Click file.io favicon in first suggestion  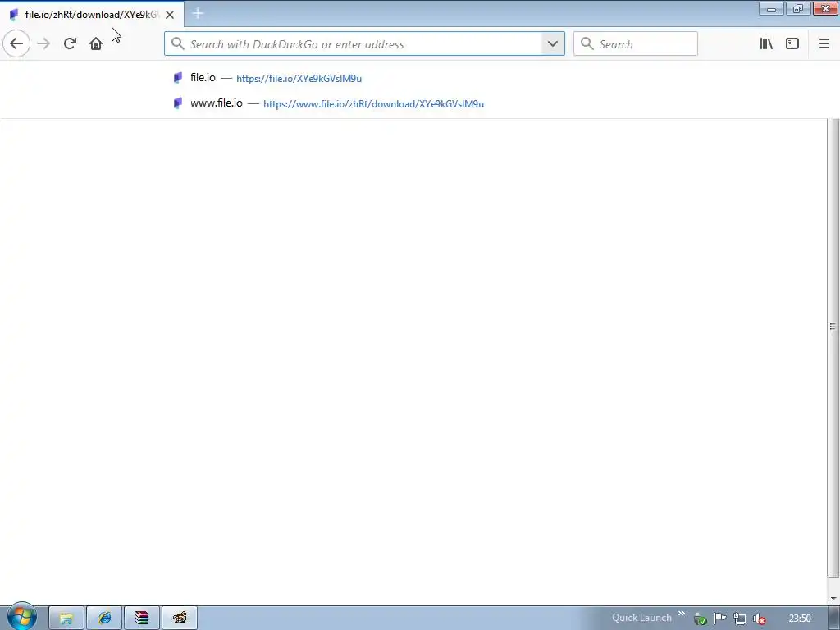[178, 78]
